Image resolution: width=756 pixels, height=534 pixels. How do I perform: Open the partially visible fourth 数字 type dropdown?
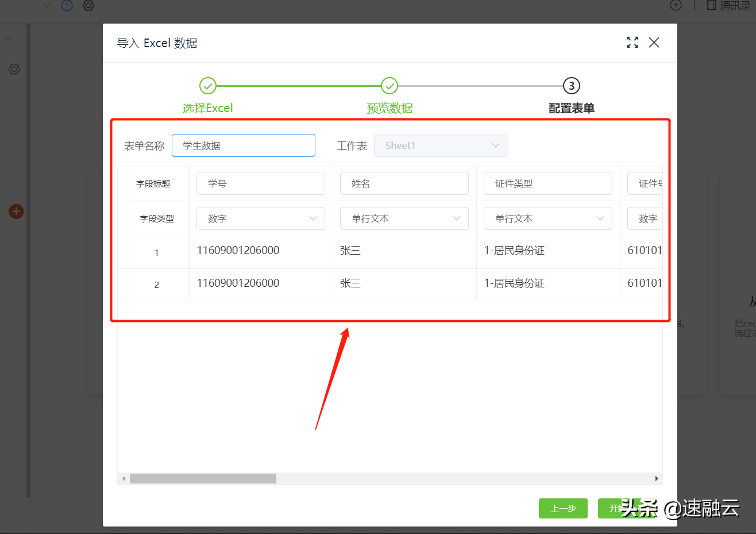tap(645, 218)
